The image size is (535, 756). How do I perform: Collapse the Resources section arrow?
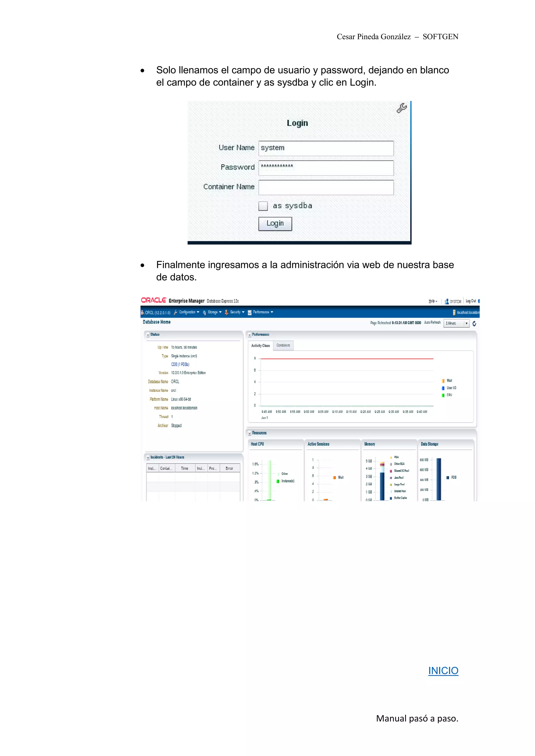249,433
